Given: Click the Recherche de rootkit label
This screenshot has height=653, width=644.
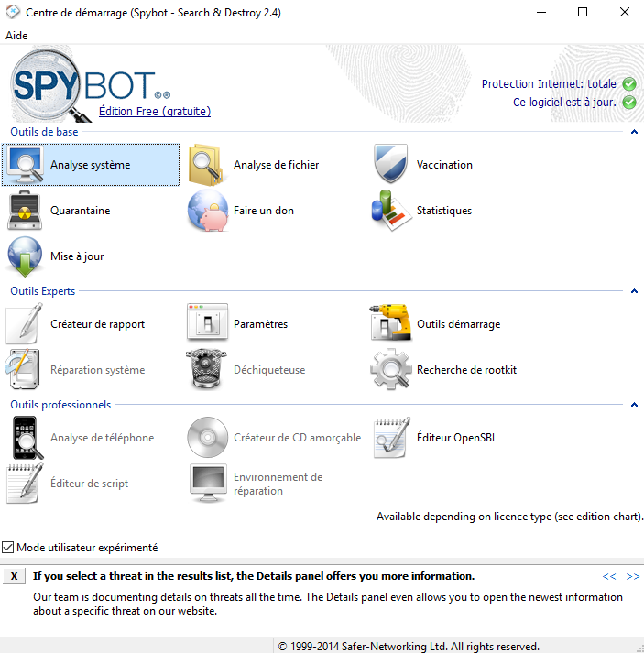Looking at the screenshot, I should 466,370.
